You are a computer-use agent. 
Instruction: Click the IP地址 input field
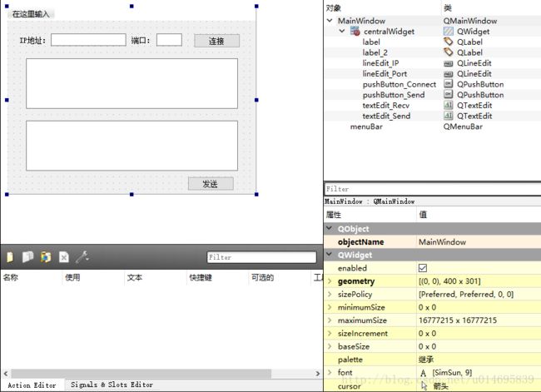tap(88, 40)
